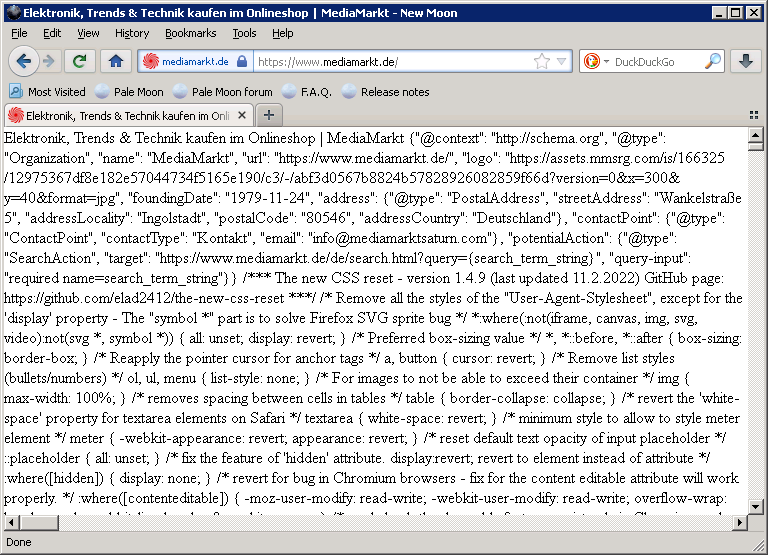This screenshot has width=768, height=555.
Task: Click the text 'info@mediamarktsaturn.com'
Action: point(400,239)
